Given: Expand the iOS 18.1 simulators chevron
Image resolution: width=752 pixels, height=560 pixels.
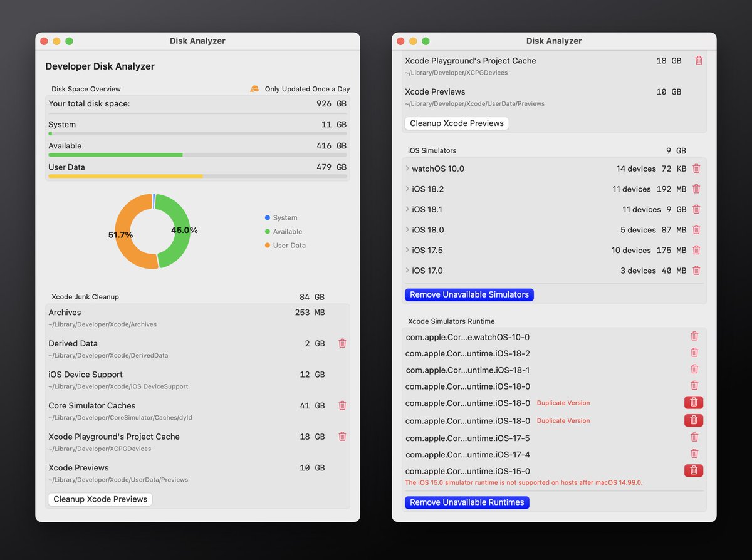Looking at the screenshot, I should pyautogui.click(x=407, y=209).
